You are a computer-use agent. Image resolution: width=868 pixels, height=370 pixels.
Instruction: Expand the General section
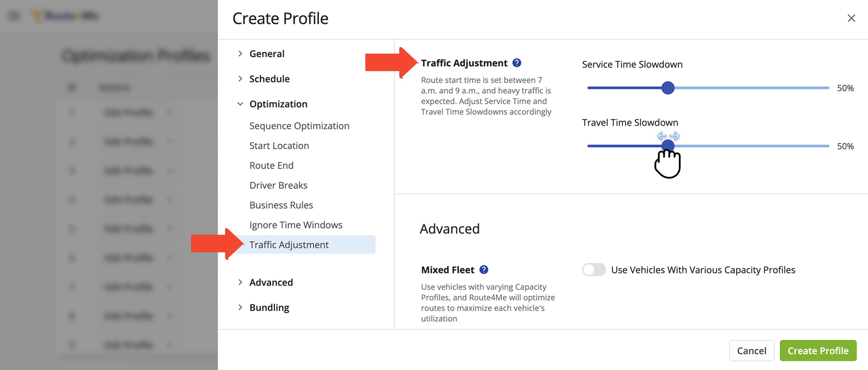pos(267,54)
